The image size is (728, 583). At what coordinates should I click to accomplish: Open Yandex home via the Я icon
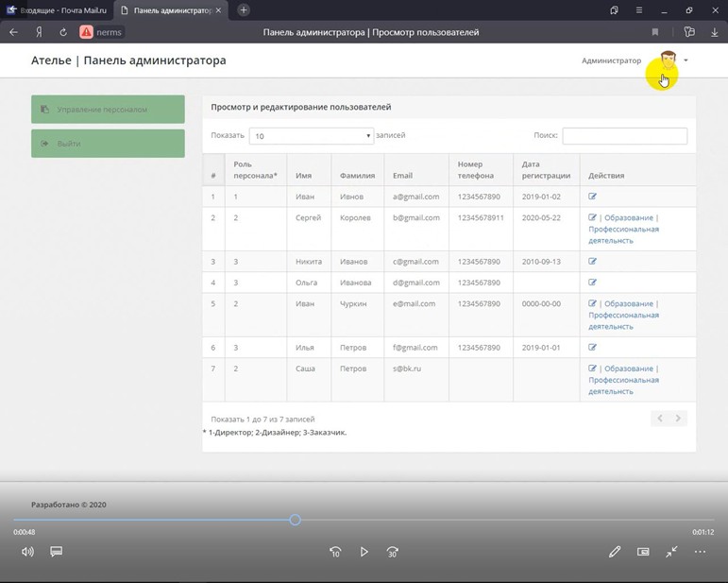click(39, 32)
